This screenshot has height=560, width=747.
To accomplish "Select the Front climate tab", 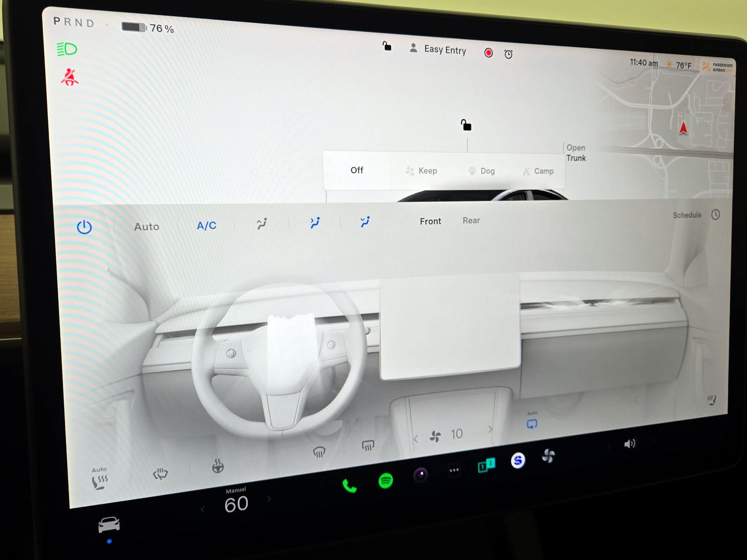I will click(430, 221).
